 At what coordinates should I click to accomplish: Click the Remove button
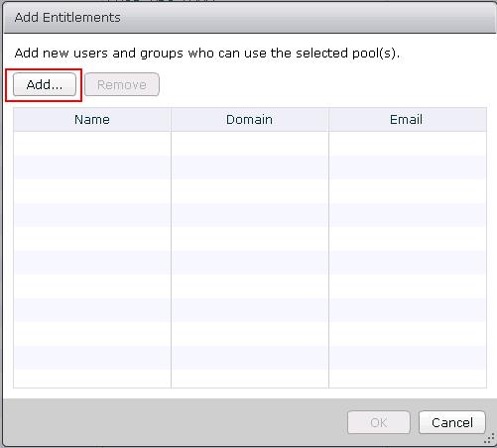122,84
